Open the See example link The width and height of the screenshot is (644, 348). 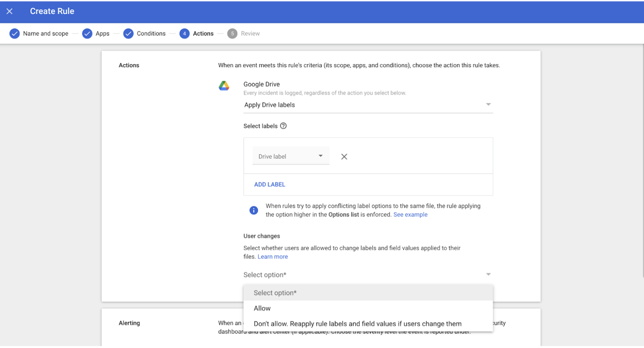coord(410,215)
